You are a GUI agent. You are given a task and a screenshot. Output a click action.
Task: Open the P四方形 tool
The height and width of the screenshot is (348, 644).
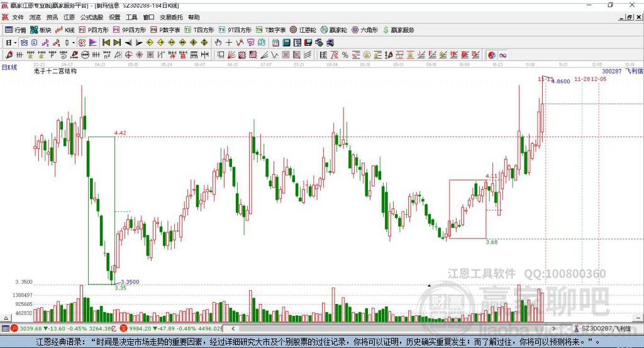coord(94,30)
